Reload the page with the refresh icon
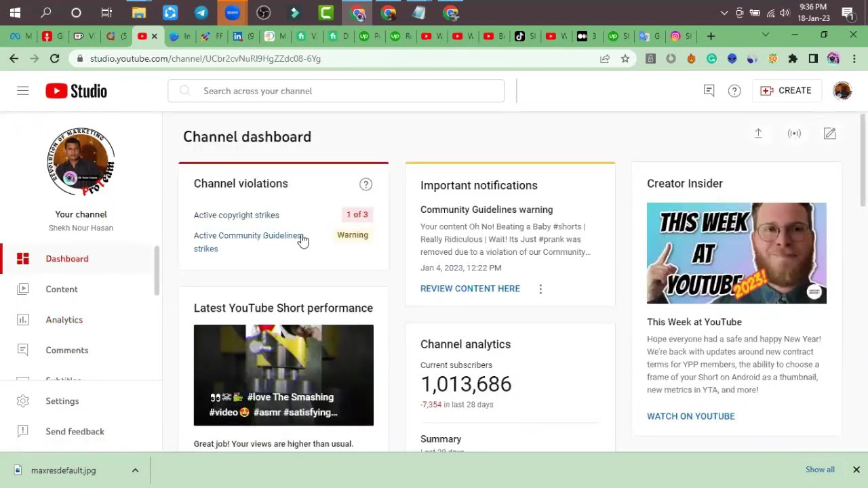868x488 pixels. tap(55, 59)
